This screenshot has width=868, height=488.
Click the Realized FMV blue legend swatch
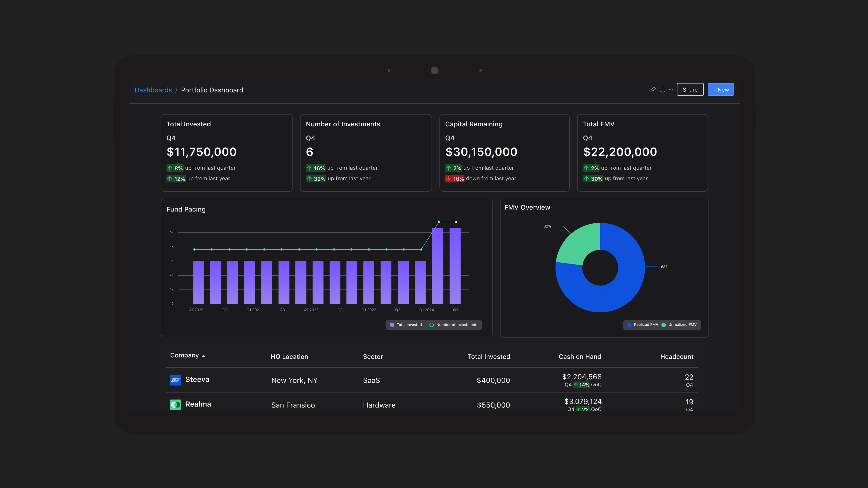(x=629, y=325)
